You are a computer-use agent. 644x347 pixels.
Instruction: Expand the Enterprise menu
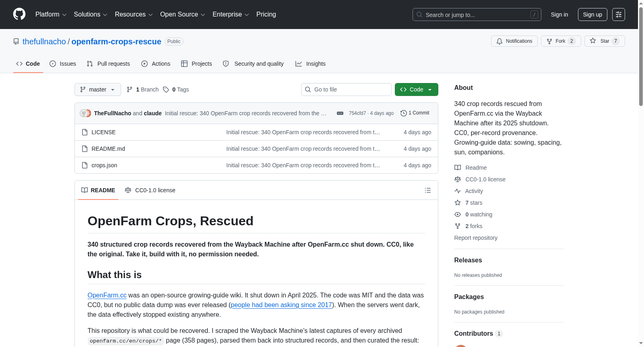(x=231, y=15)
